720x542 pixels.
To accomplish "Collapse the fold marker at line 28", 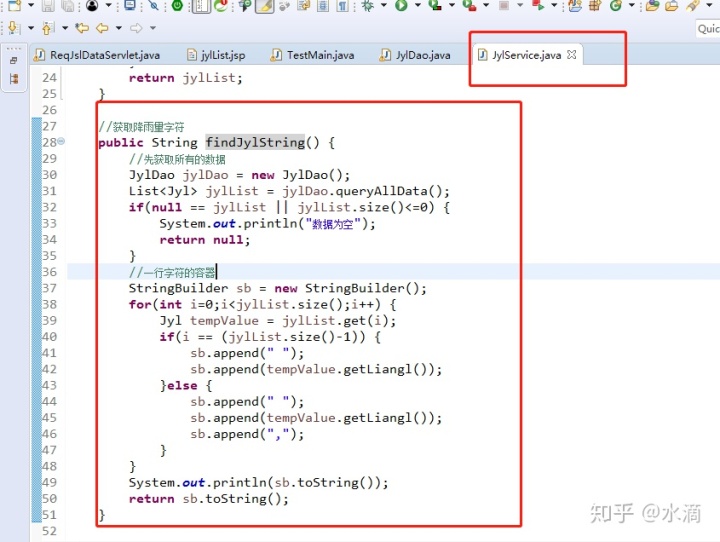I will [61, 141].
